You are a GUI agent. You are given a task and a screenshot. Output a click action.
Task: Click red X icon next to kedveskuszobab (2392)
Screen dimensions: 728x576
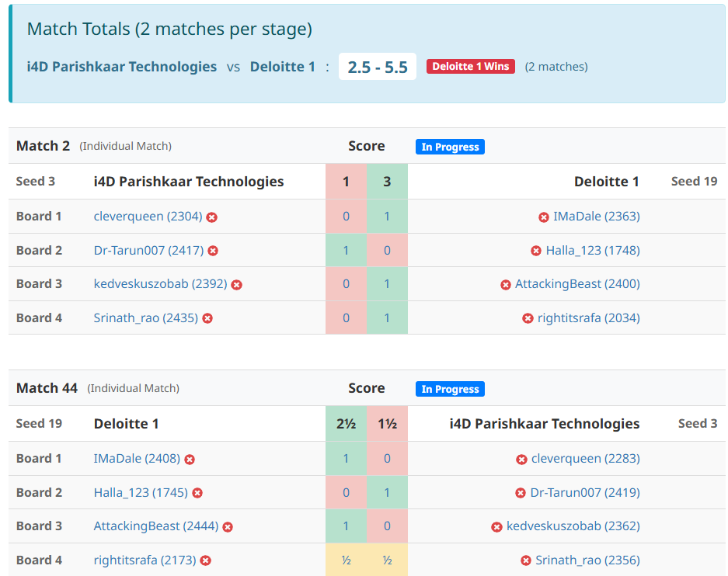pyautogui.click(x=237, y=285)
